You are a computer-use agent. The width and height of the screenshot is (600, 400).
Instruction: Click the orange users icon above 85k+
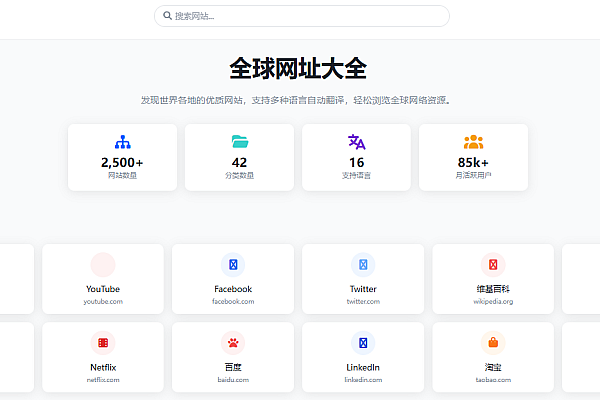473,142
